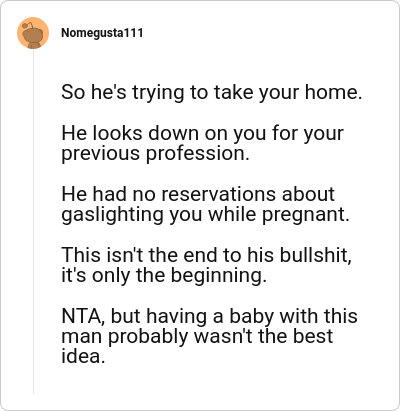Click the word 'gaslighting' in the comment
Image resolution: width=400 pixels, height=411 pixels.
pos(112,215)
